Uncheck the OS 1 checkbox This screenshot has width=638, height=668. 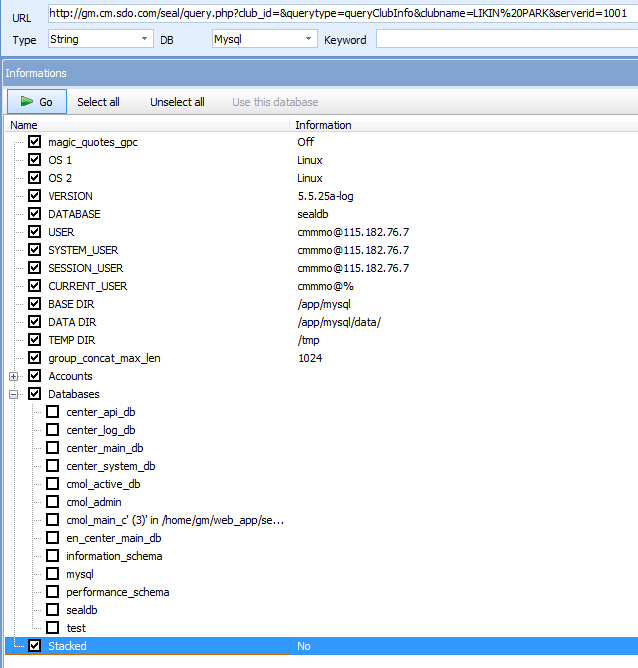click(x=34, y=159)
